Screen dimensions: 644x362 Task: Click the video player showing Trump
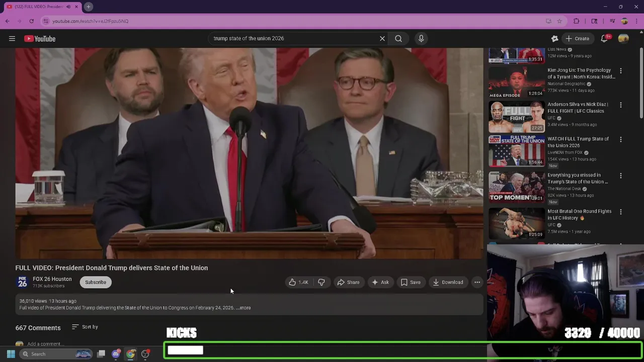tap(249, 153)
